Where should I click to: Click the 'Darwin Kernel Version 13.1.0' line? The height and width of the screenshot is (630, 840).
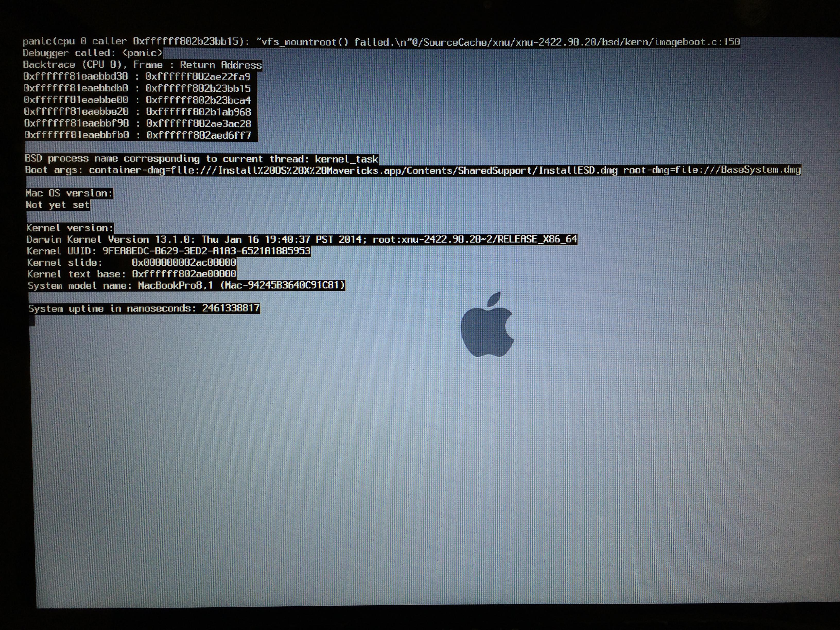[x=302, y=239]
